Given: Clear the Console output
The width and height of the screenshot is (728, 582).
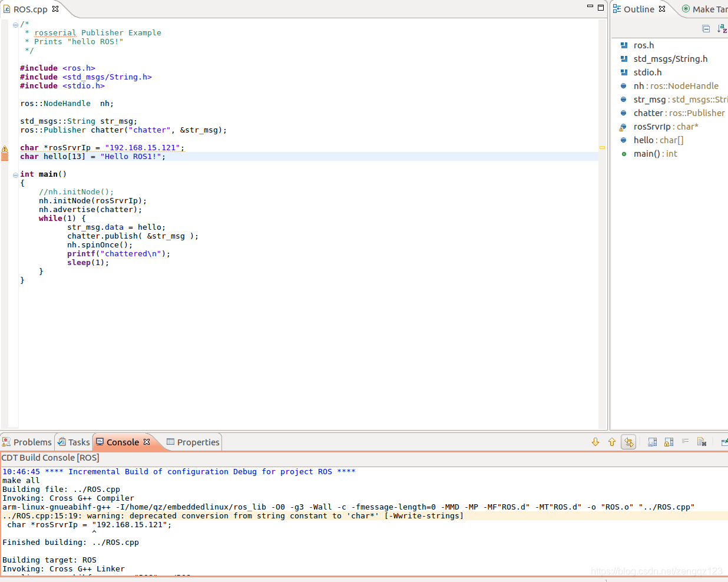Looking at the screenshot, I should click(x=701, y=442).
